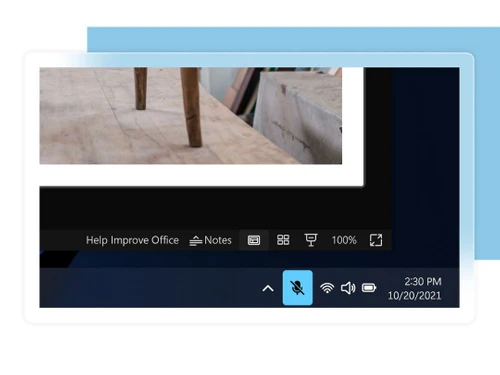The width and height of the screenshot is (500, 375).
Task: Select the chair leg photo on slide
Action: tap(191, 116)
